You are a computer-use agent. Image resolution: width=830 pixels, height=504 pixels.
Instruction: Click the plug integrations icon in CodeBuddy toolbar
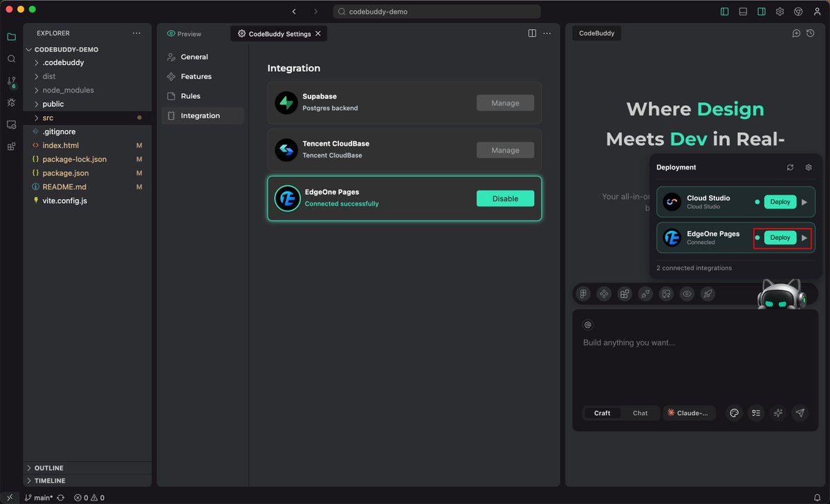pyautogui.click(x=645, y=294)
